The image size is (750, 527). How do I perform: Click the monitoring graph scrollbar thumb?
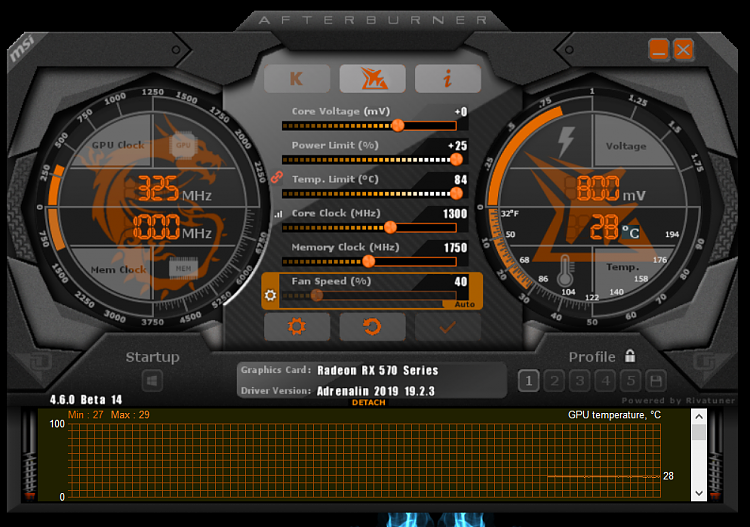point(699,432)
